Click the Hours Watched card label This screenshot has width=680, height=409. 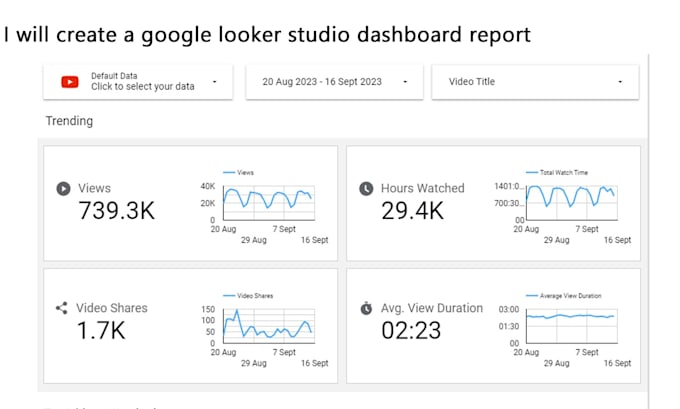pyautogui.click(x=422, y=188)
